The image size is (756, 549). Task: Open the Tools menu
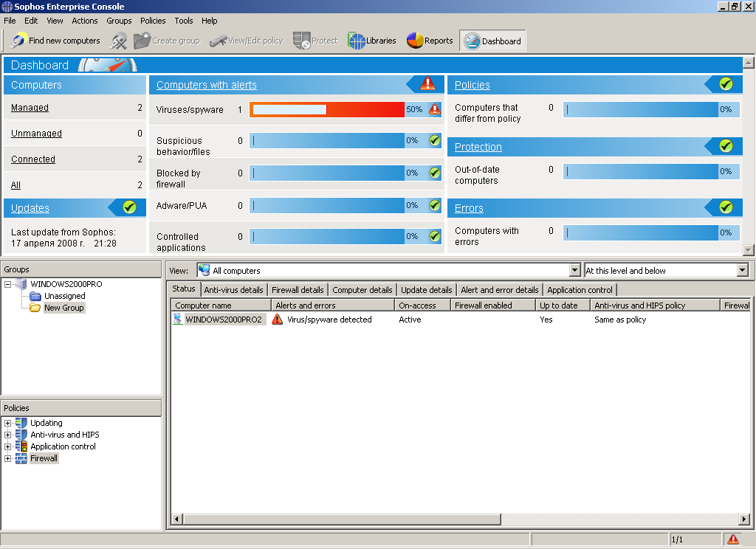(184, 21)
